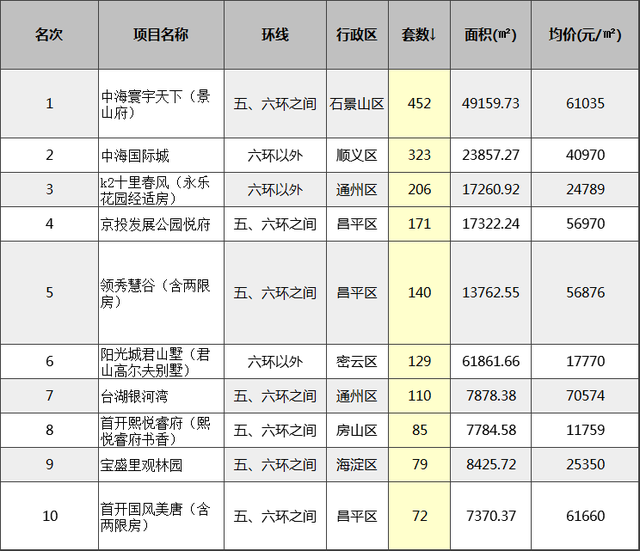The width and height of the screenshot is (640, 551).
Task: Click units value 452
Action: [419, 104]
